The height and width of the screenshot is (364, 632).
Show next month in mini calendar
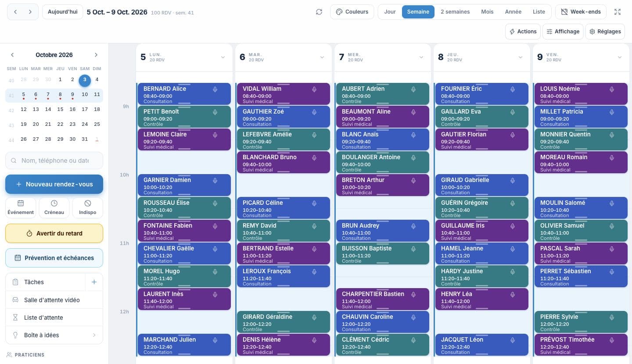pos(96,55)
